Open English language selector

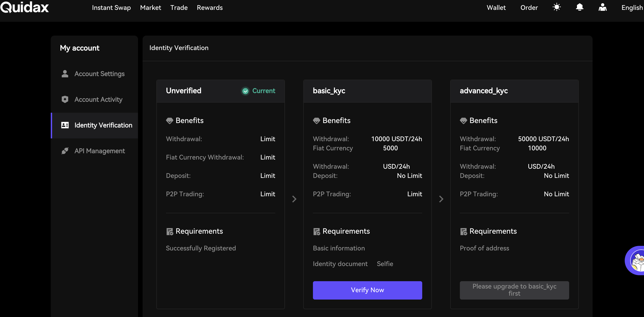click(632, 8)
